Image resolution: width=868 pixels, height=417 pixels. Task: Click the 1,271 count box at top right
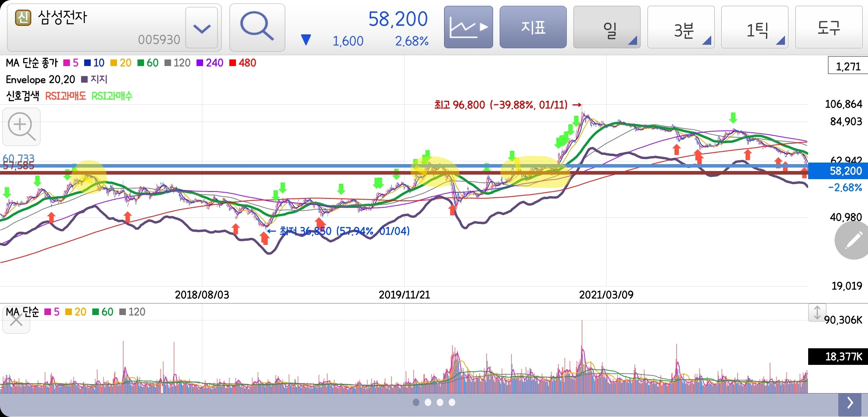(x=848, y=66)
